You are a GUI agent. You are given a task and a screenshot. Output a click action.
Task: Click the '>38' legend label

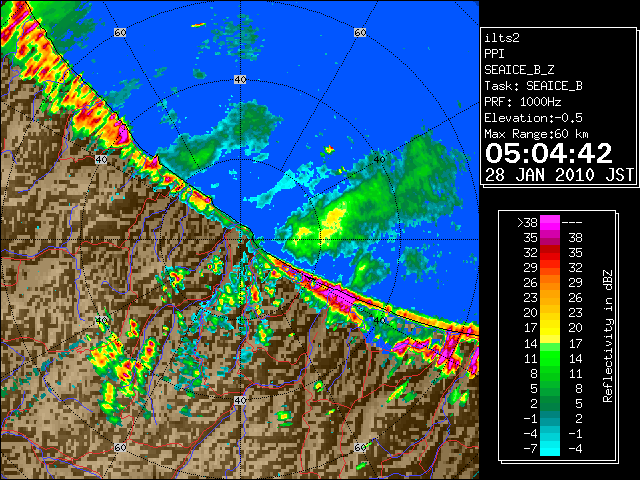(527, 222)
